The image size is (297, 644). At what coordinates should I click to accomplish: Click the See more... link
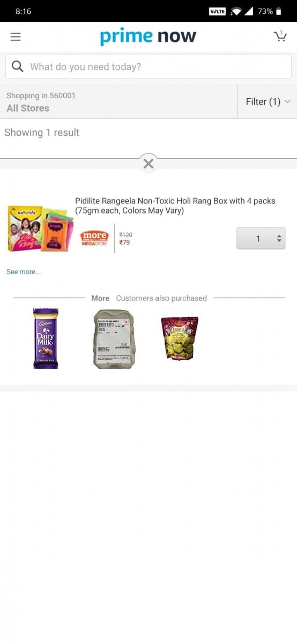click(x=24, y=272)
